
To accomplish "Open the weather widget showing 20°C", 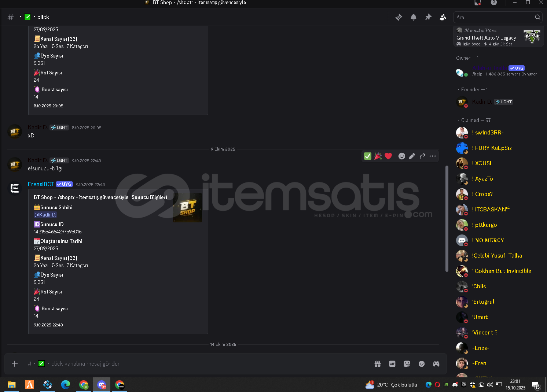I will point(391,385).
